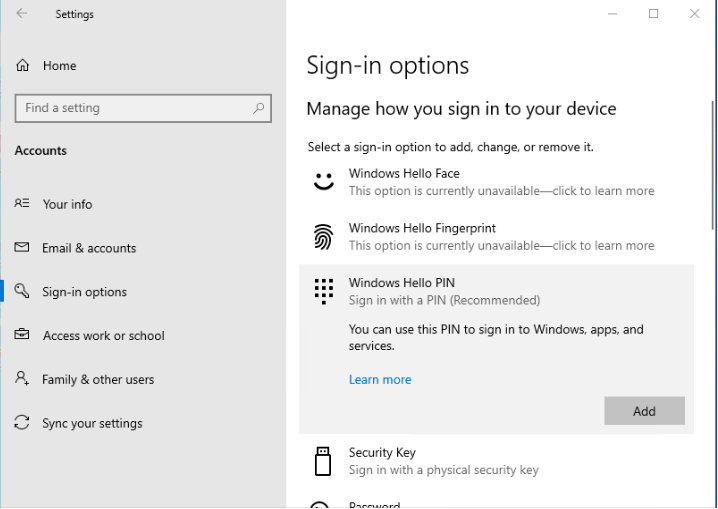The height and width of the screenshot is (509, 718).
Task: Click the vertical scrollbar thumb
Action: pos(713,165)
